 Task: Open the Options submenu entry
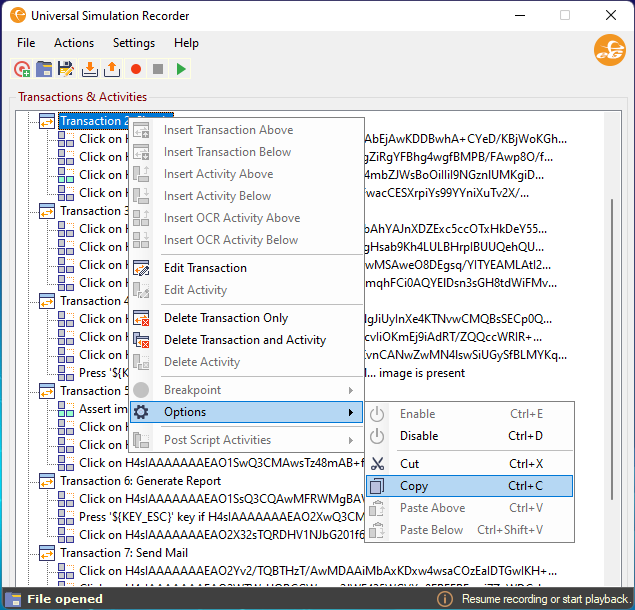[x=244, y=412]
